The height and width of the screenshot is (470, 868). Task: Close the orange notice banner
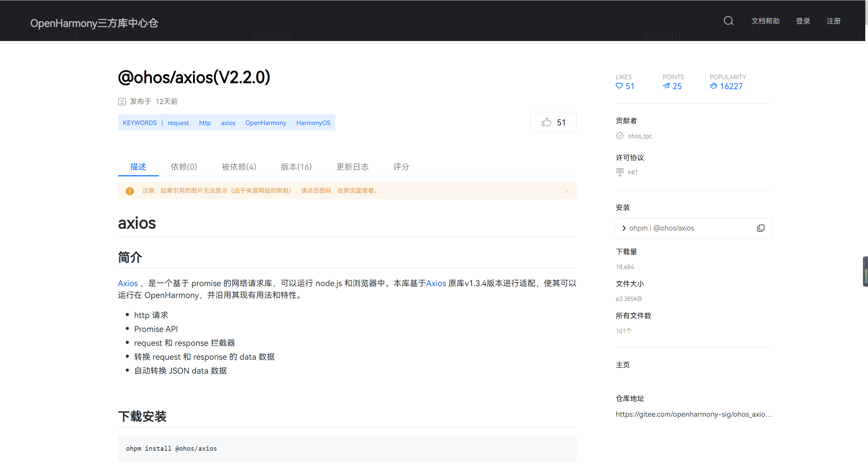click(566, 191)
